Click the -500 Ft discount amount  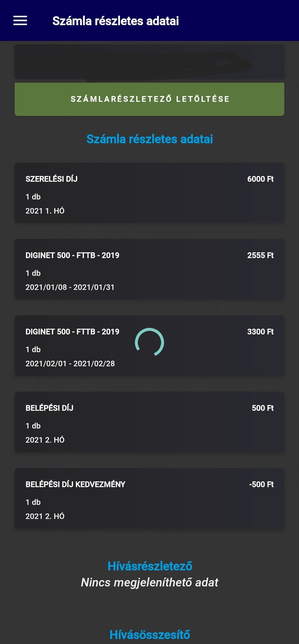(x=261, y=484)
